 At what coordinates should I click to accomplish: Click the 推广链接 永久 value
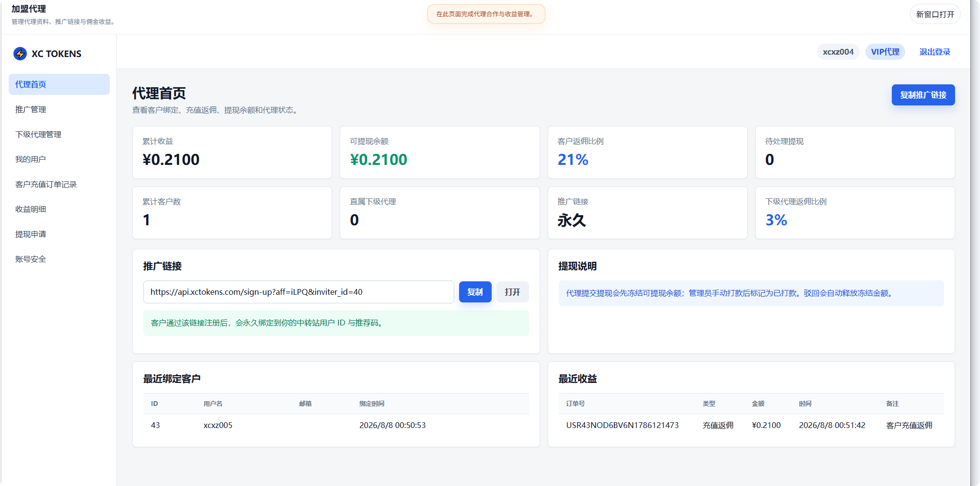pos(572,220)
